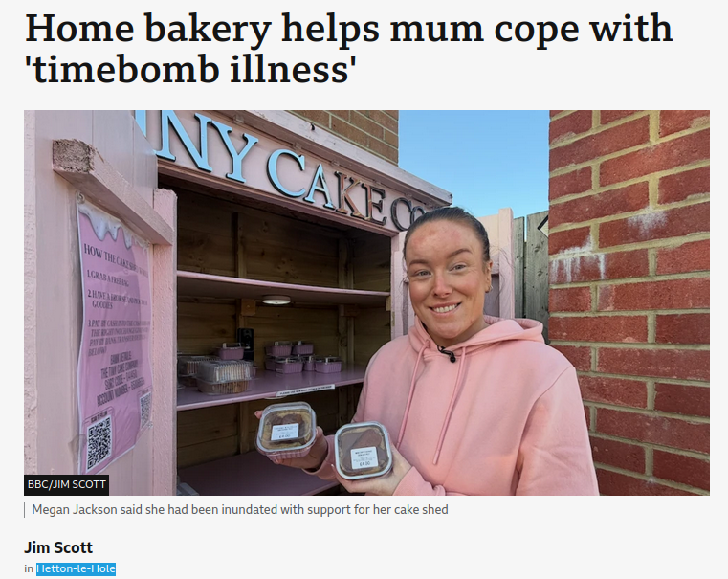Click the round light under the shelf
The height and width of the screenshot is (579, 728).
coord(276,300)
